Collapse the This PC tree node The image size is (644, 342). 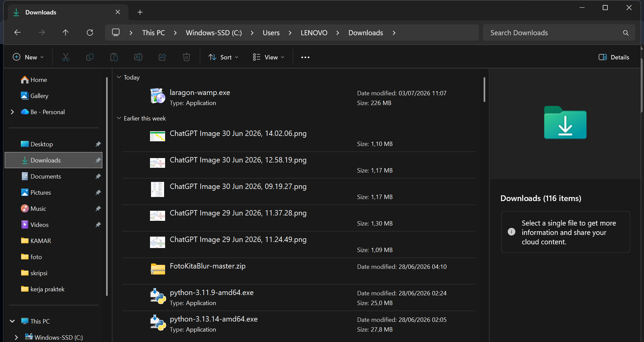(12, 321)
